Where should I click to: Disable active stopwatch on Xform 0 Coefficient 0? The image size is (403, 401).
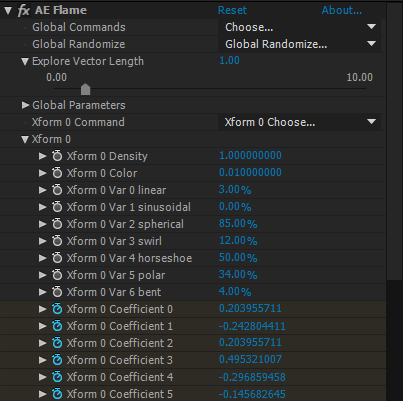pyautogui.click(x=57, y=309)
